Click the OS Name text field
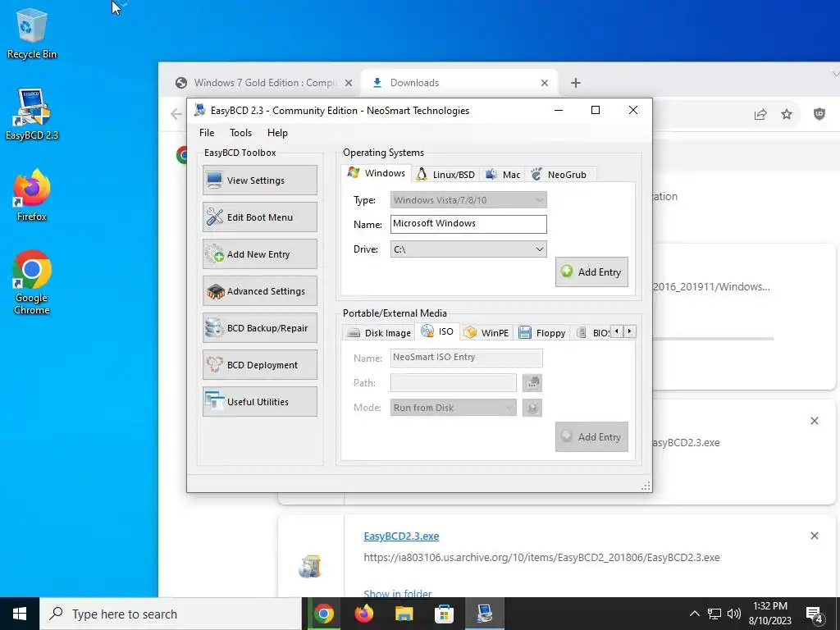Screen dimensions: 840x630 468,224
